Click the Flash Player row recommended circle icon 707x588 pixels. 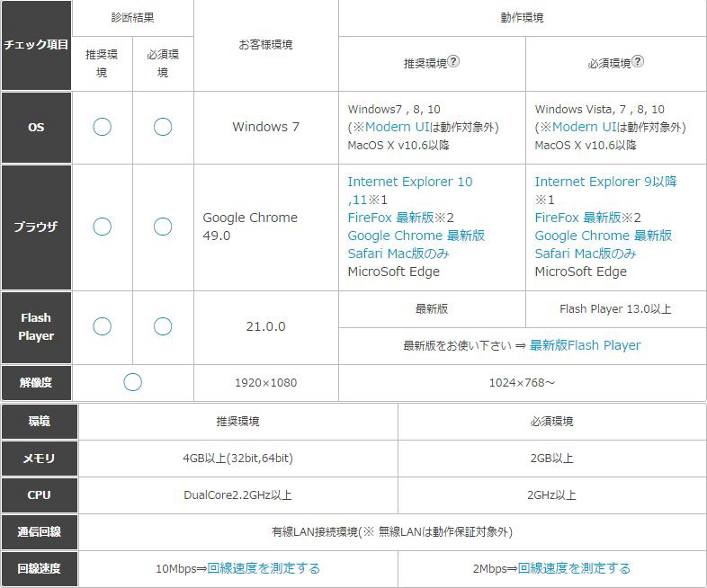(102, 326)
